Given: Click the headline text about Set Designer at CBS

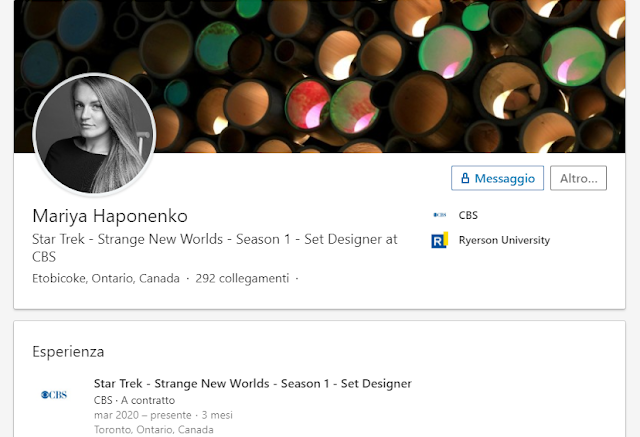Looking at the screenshot, I should click(x=215, y=248).
